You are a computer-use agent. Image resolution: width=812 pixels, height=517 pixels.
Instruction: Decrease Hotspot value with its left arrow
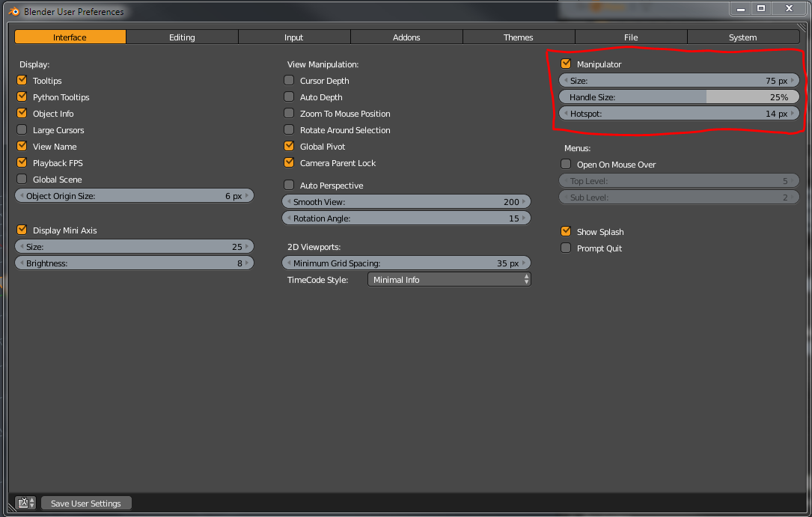tap(565, 114)
